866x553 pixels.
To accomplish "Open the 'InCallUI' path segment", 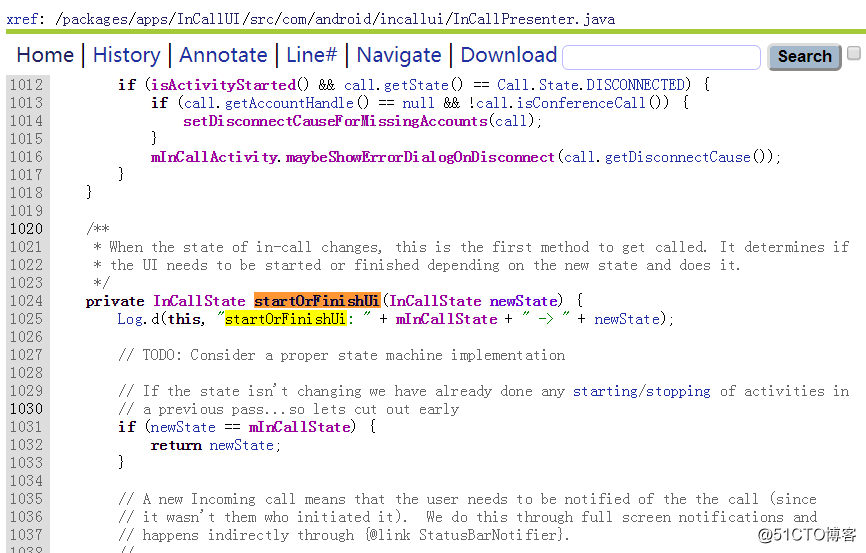I will [x=208, y=19].
